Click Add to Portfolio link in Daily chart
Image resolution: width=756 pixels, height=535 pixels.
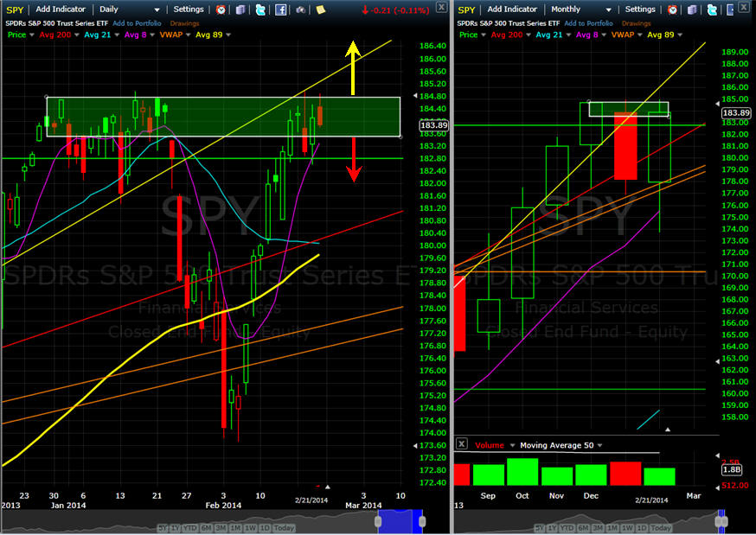click(x=137, y=23)
